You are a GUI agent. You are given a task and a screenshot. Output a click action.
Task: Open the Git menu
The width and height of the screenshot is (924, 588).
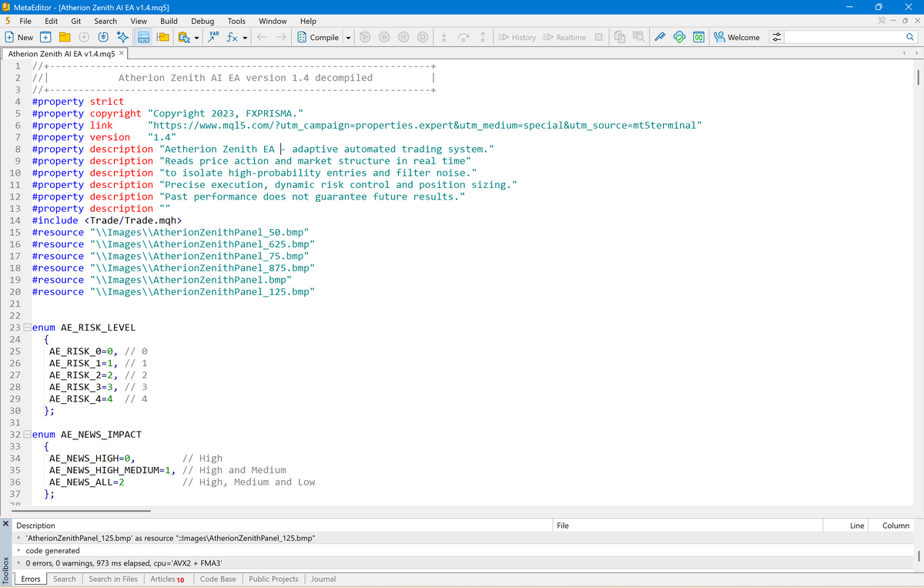(x=76, y=21)
